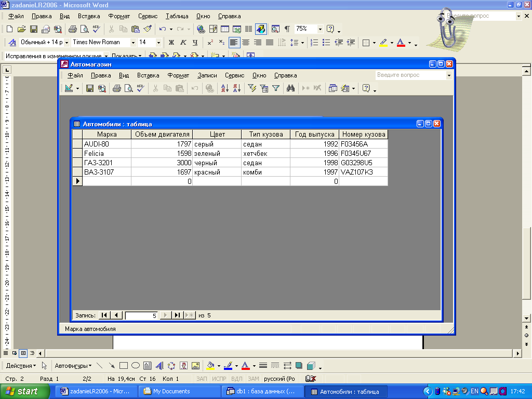Open Вставка menu in Access window

pyautogui.click(x=148, y=75)
